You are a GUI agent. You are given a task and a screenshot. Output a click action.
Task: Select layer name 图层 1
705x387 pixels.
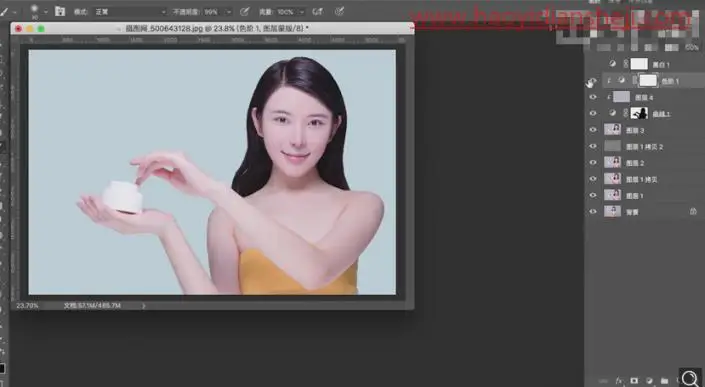click(x=634, y=196)
